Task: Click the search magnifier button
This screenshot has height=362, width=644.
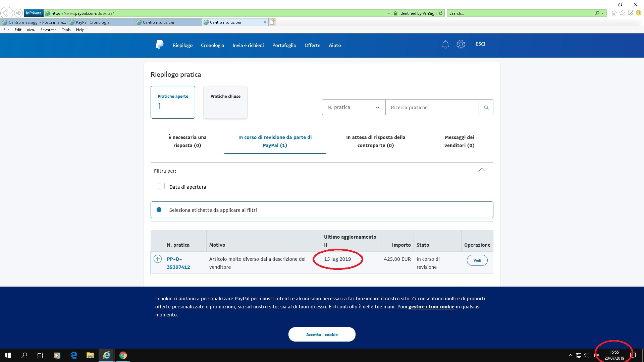Action: (486, 108)
